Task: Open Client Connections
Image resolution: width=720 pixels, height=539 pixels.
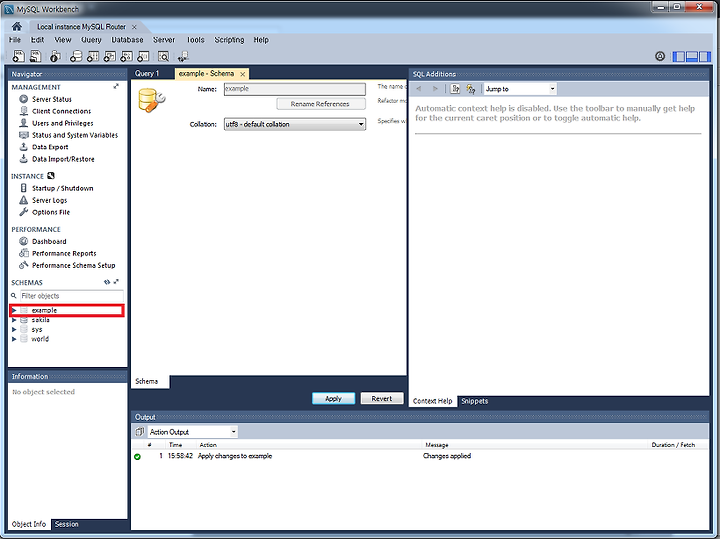Action: coord(55,111)
